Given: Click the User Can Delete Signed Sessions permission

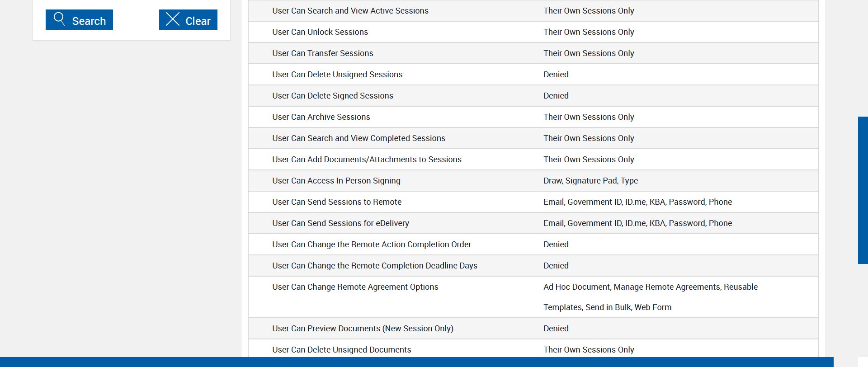Looking at the screenshot, I should pos(333,96).
